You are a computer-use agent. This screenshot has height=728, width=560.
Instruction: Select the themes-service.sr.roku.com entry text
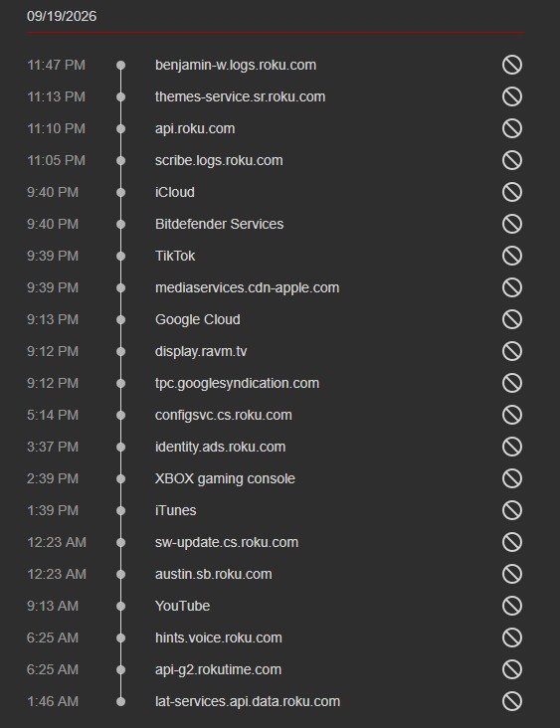click(240, 96)
